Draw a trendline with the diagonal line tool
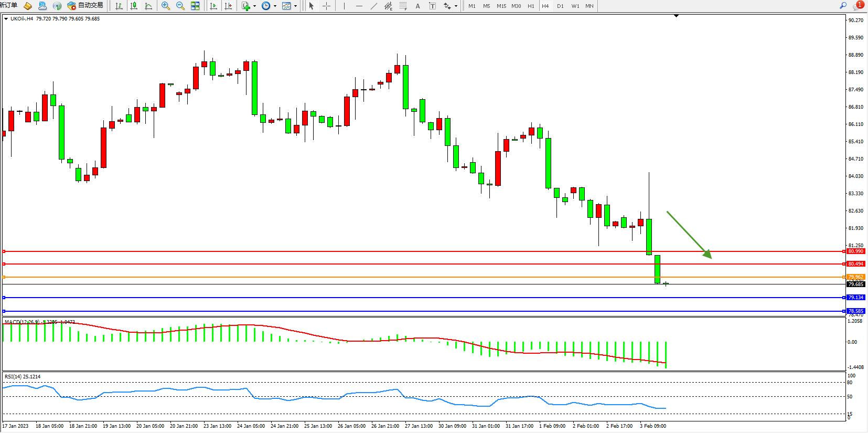868x433 pixels. pos(373,6)
